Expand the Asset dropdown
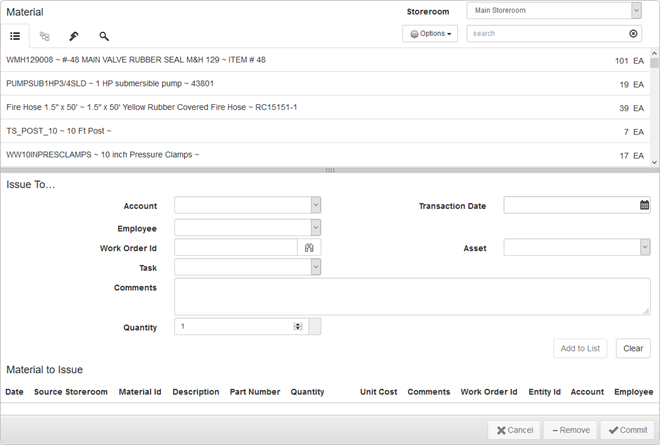660x445 pixels. tap(644, 247)
